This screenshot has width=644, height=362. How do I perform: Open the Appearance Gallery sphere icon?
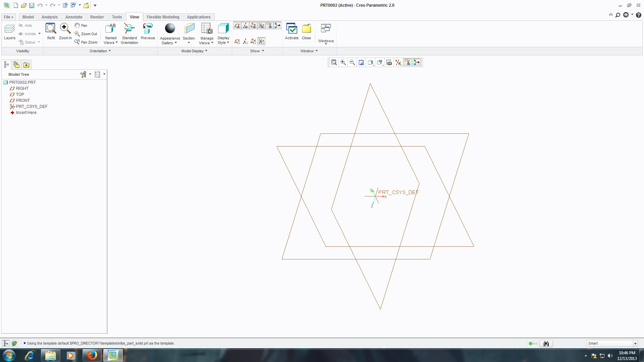170,28
